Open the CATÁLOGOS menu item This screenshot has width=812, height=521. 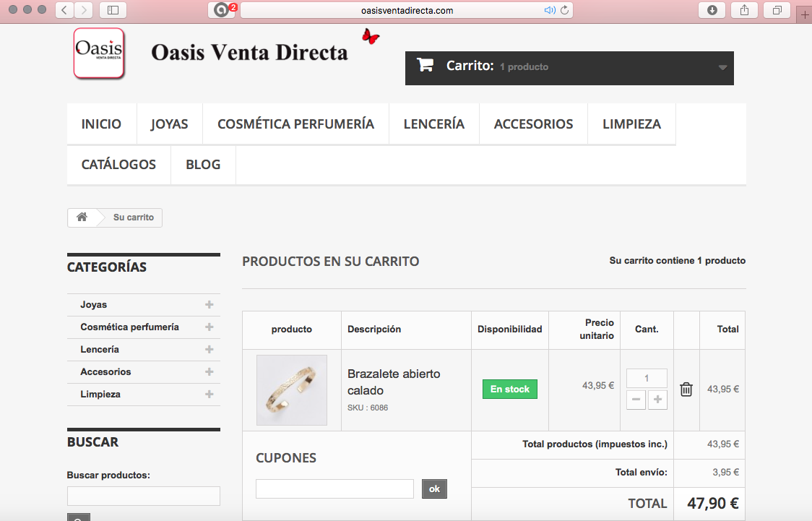118,164
